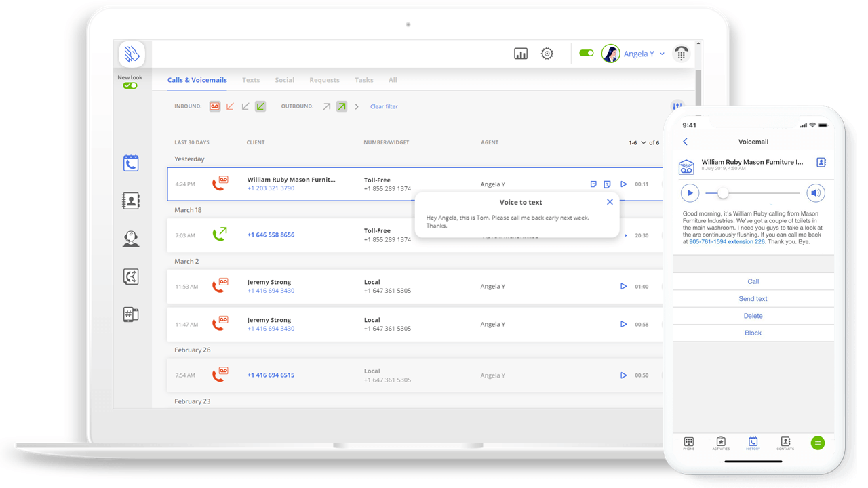Image resolution: width=868 pixels, height=488 pixels.
Task: Open the reports bar chart icon
Action: click(521, 54)
